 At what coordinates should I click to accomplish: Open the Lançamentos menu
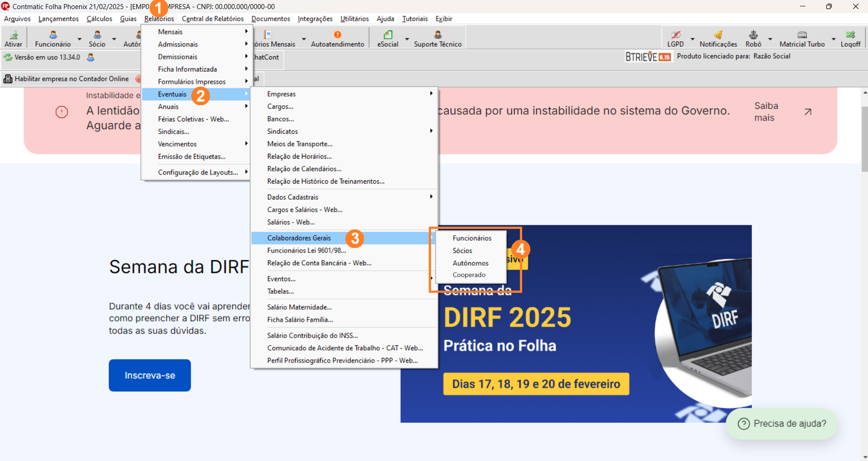point(58,19)
